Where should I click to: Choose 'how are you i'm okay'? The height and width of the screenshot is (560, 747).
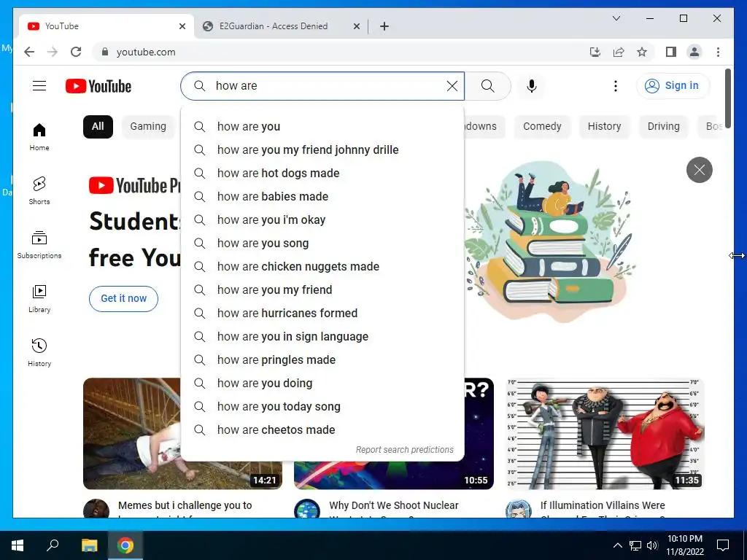322,220
